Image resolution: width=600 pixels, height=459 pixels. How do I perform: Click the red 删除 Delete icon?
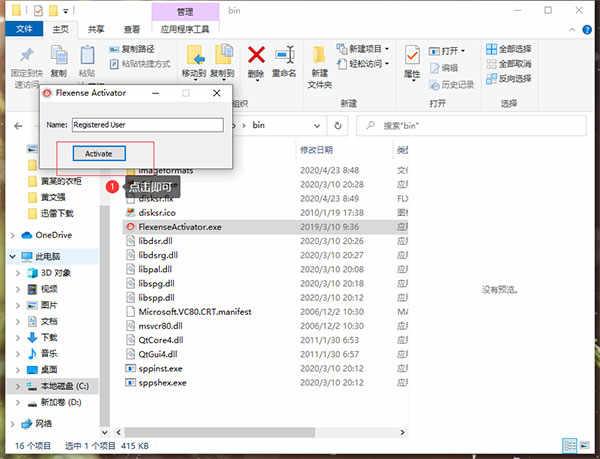point(256,55)
